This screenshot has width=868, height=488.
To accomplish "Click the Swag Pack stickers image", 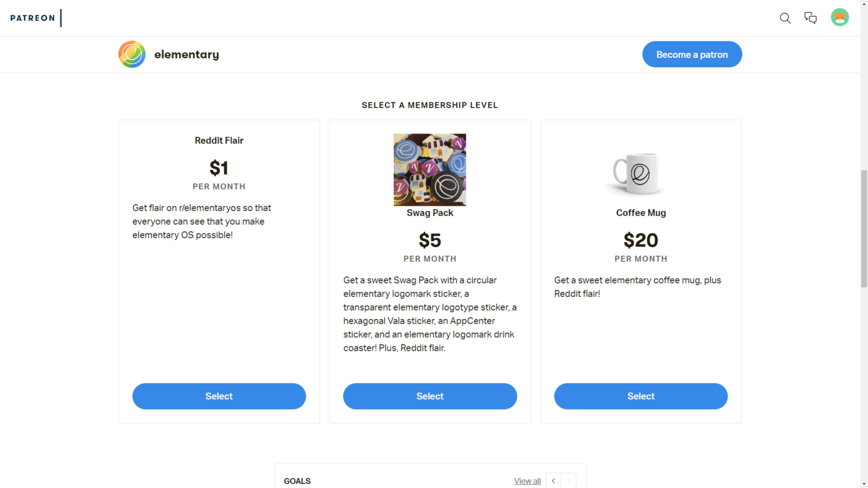I will (430, 170).
